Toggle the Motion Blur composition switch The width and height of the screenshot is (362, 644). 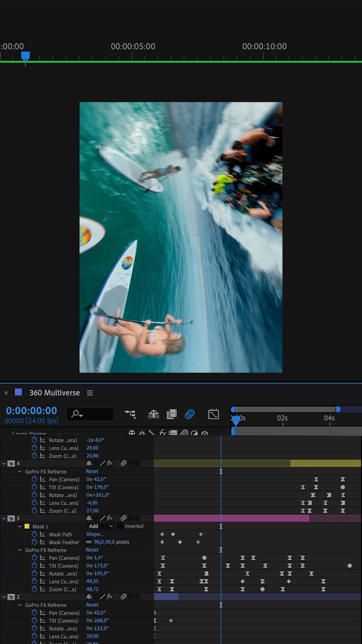point(190,414)
